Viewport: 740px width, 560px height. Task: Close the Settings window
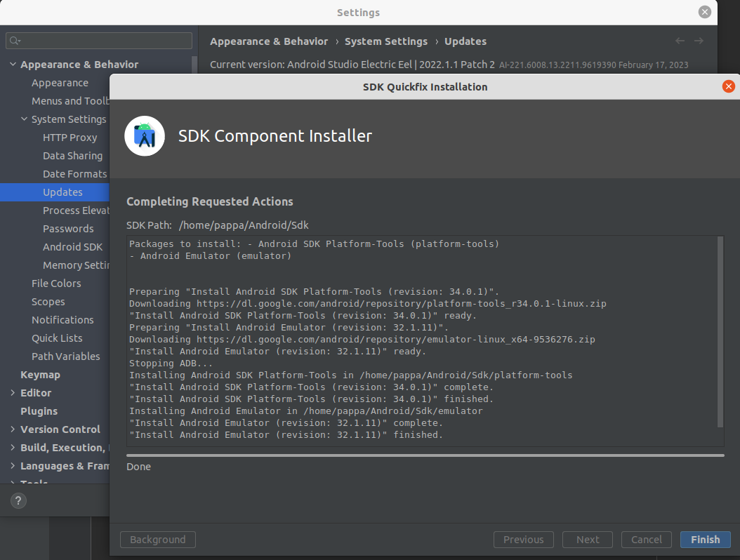(705, 12)
